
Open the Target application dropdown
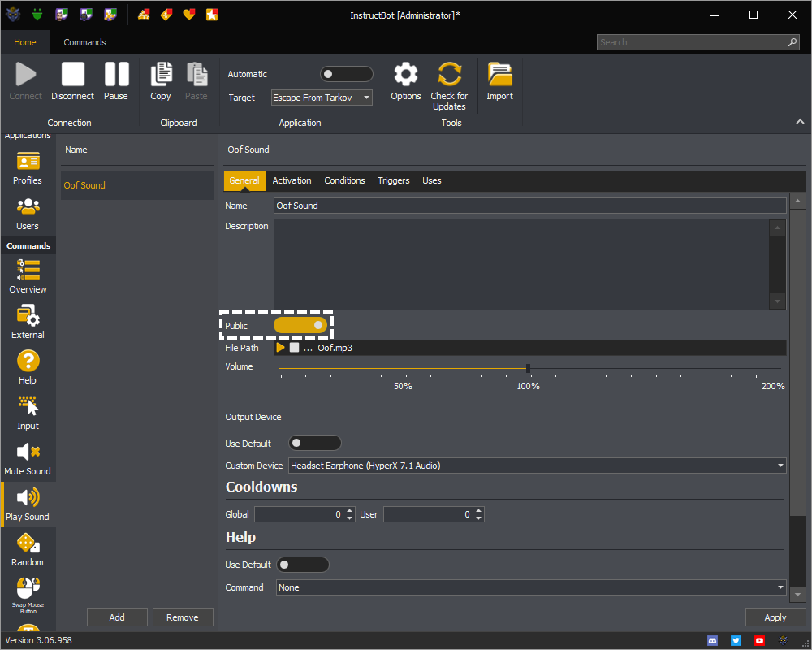coord(322,97)
